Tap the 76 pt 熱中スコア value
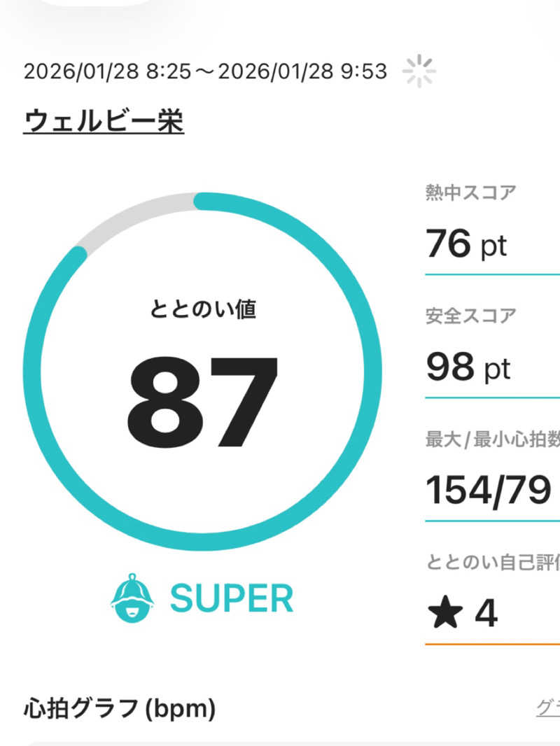 (465, 245)
